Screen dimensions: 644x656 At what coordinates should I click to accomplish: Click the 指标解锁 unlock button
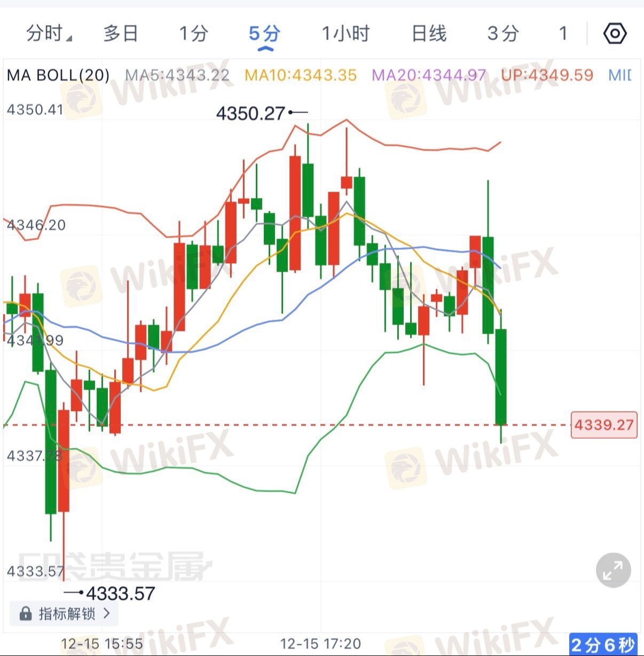66,614
